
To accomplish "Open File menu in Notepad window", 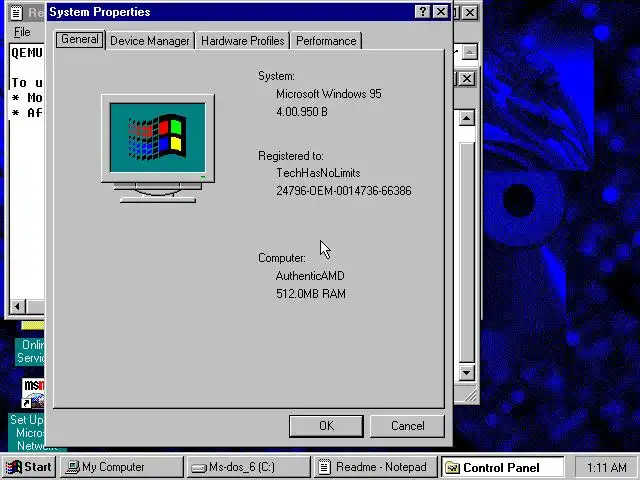I will 22,32.
